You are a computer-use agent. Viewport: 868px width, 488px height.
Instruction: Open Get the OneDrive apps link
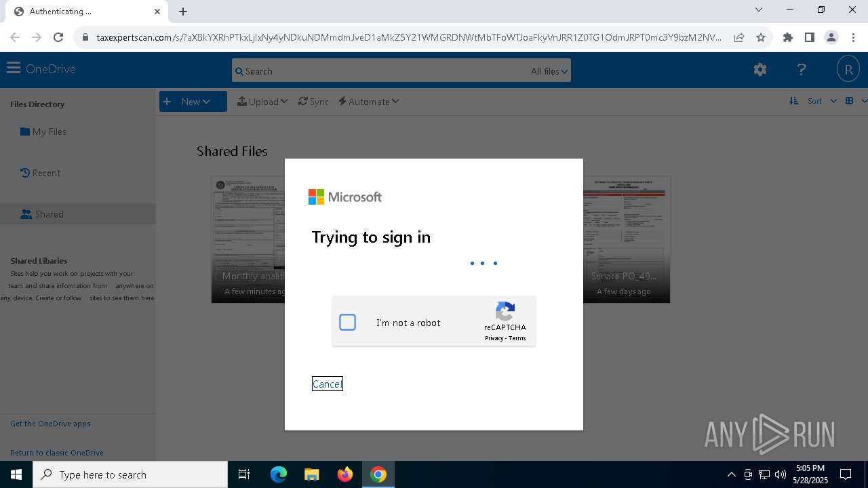coord(50,424)
